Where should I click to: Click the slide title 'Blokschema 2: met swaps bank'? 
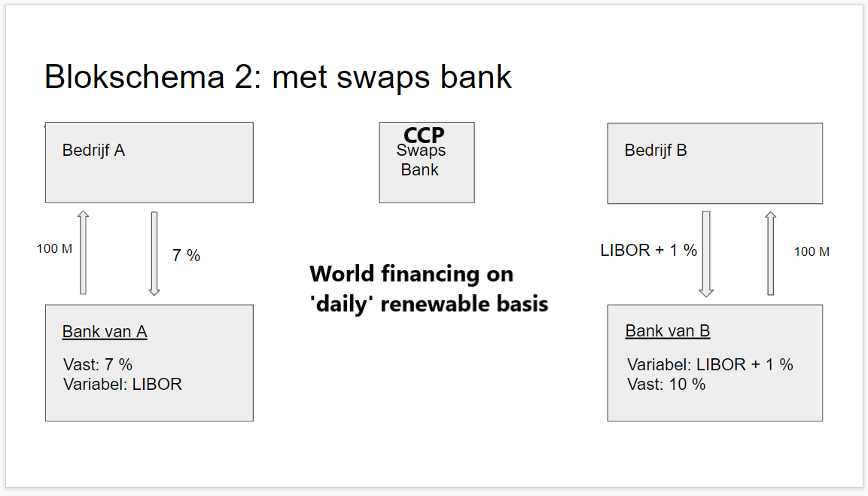click(x=278, y=78)
